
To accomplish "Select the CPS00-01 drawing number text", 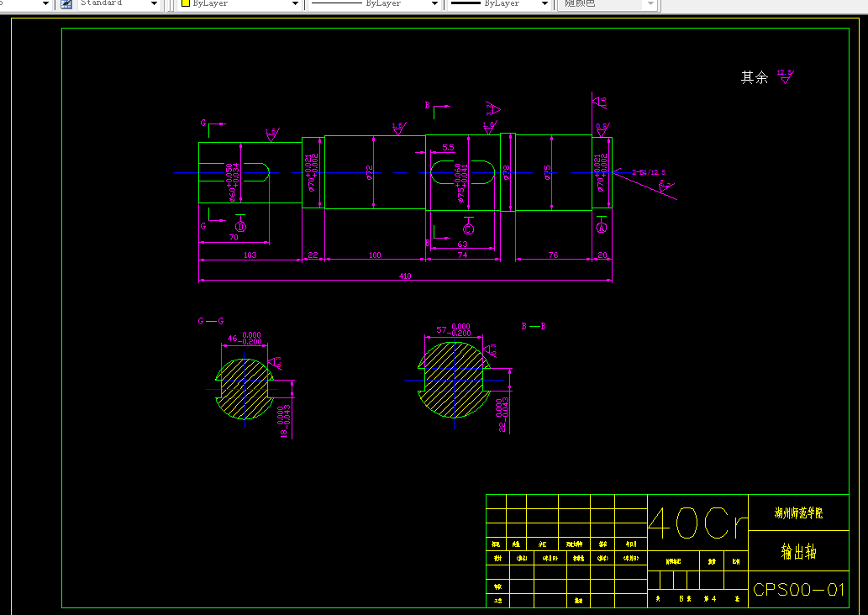I will (799, 590).
